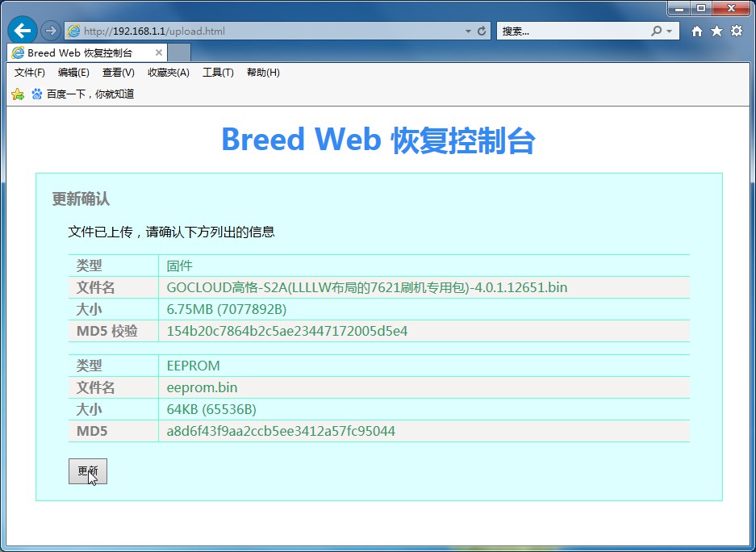
Task: Click the browser Back arrow button
Action: coord(22,31)
